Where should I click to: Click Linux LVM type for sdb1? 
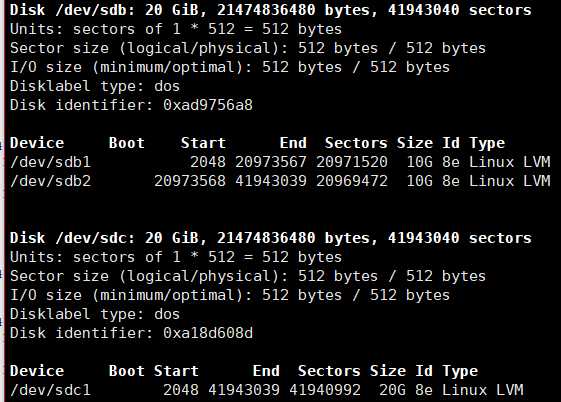click(x=510, y=162)
